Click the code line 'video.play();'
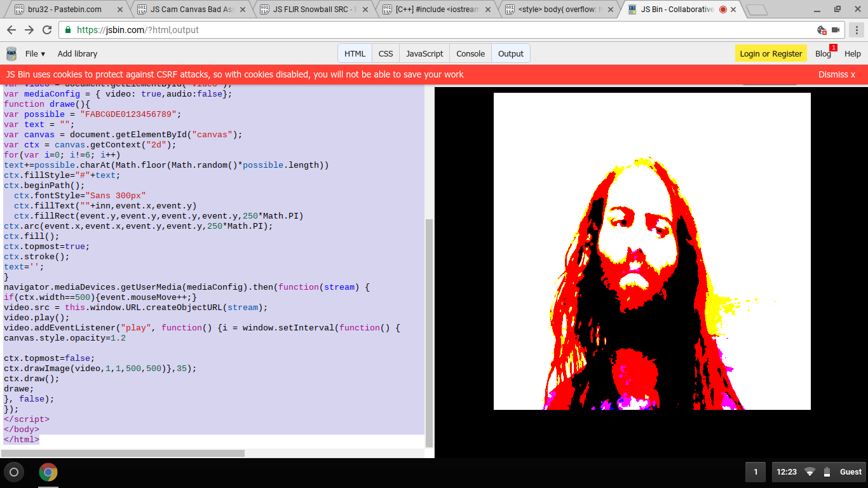Viewport: 868px width, 488px height. click(37, 318)
